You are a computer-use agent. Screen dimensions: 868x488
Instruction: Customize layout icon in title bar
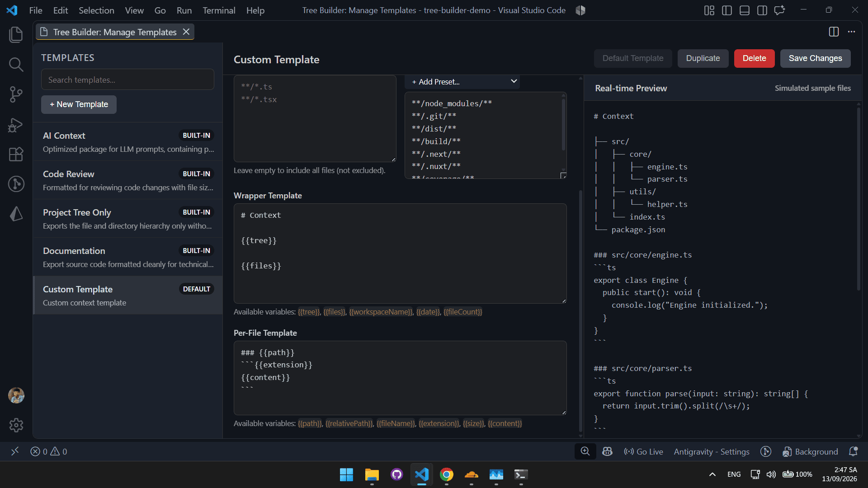(709, 10)
